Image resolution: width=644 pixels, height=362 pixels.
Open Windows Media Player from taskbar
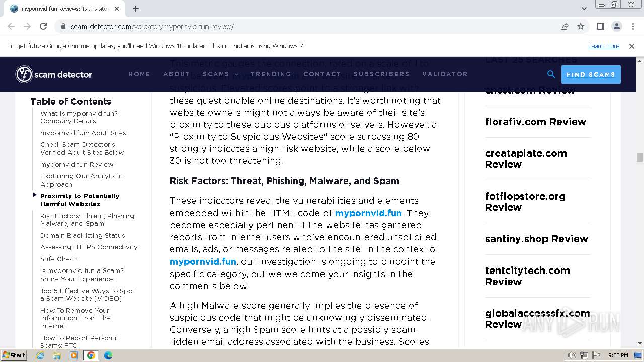pos(74,355)
